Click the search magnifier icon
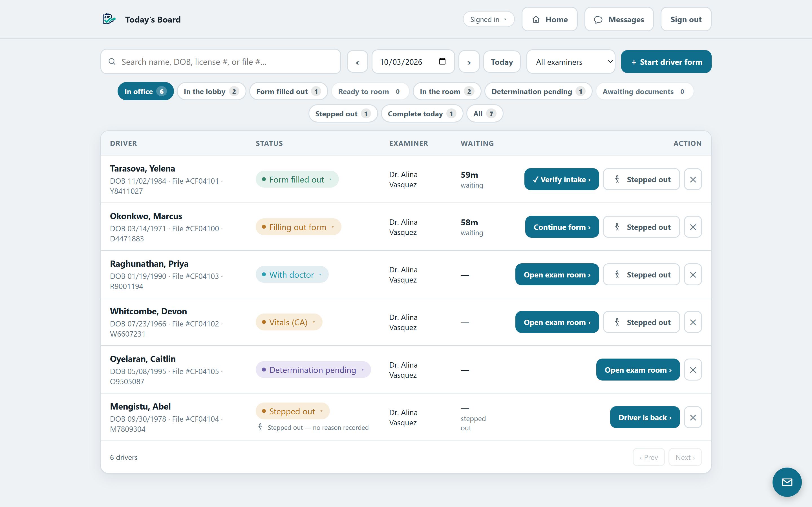 click(112, 62)
